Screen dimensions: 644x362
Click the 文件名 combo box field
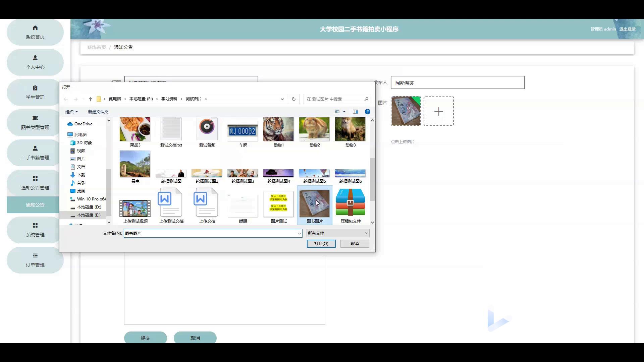(x=213, y=233)
